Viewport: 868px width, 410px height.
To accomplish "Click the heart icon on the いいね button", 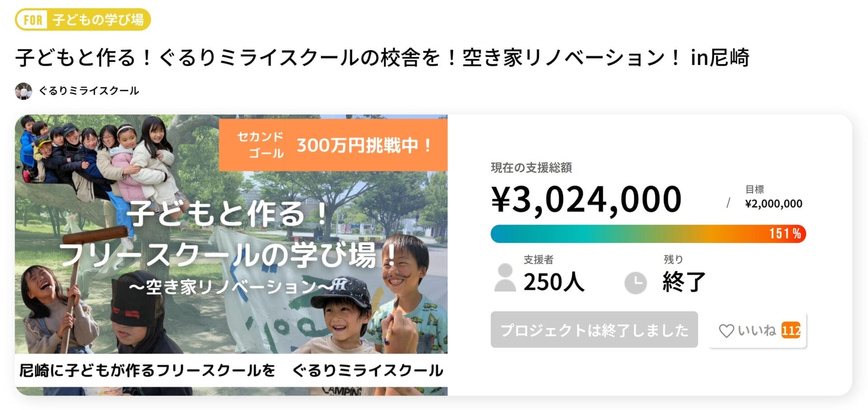I will click(726, 331).
